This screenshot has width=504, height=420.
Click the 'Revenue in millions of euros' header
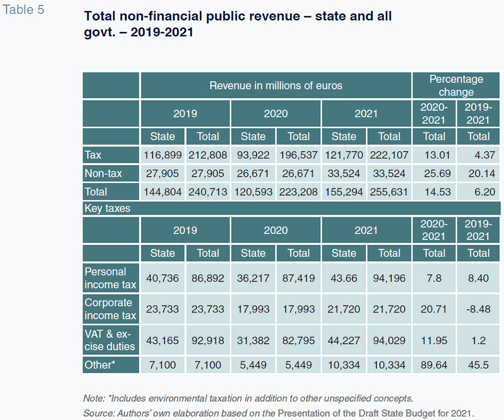[x=276, y=85]
